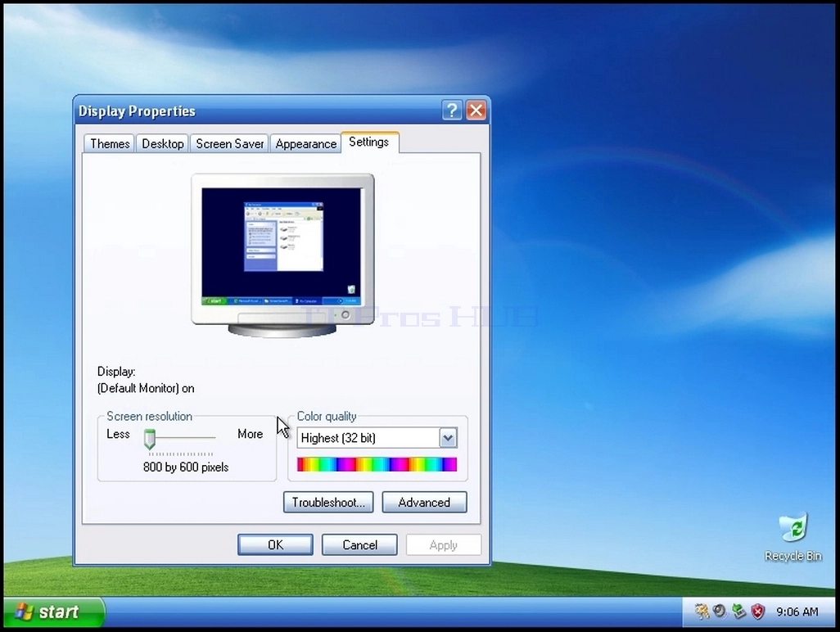Open the Screen Saver tab
840x632 pixels.
pyautogui.click(x=230, y=143)
